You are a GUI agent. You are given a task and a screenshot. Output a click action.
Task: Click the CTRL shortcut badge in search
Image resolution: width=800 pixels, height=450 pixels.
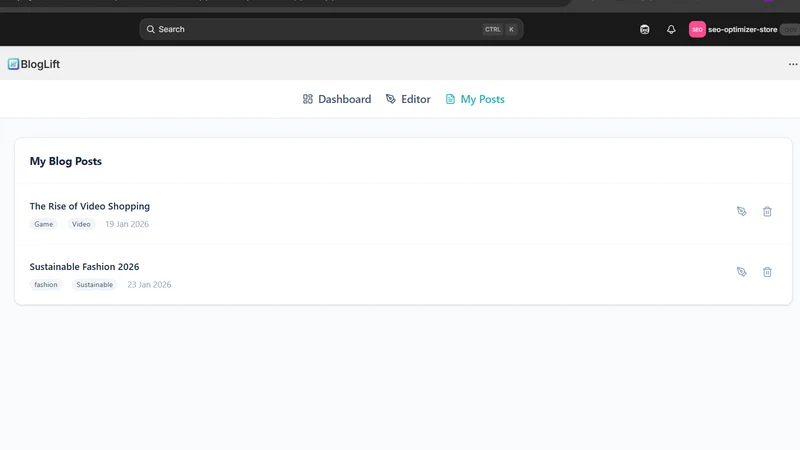[492, 30]
